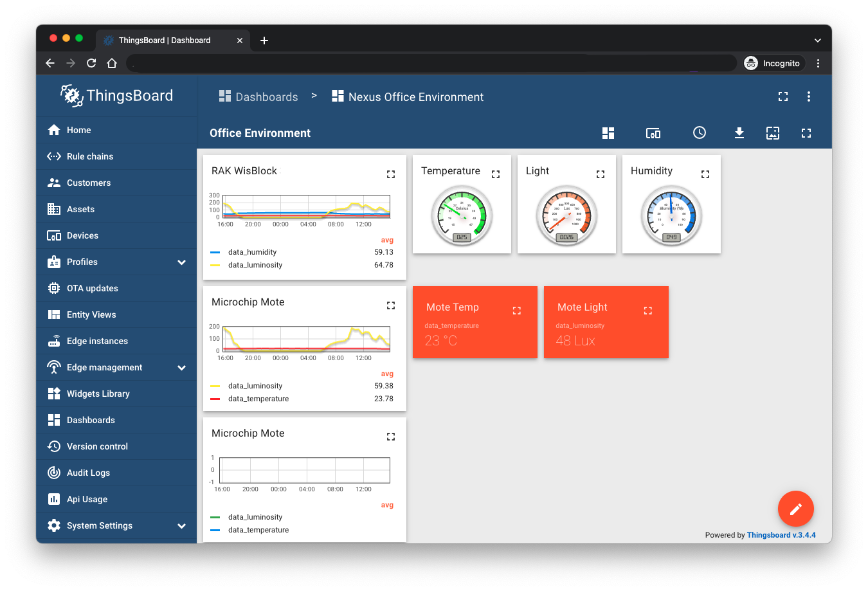Toggle data_luminosity series in RAK WisBlock legend
Image resolution: width=868 pixels, height=591 pixels.
tap(255, 265)
